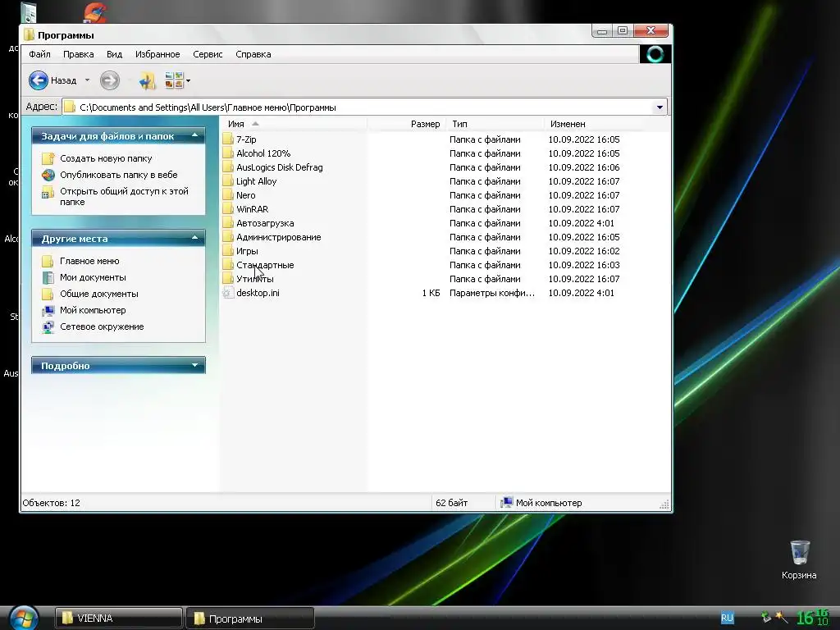Viewport: 840px width, 630px height.
Task: Click Открыть общий доступ к этой папке
Action: tap(125, 197)
